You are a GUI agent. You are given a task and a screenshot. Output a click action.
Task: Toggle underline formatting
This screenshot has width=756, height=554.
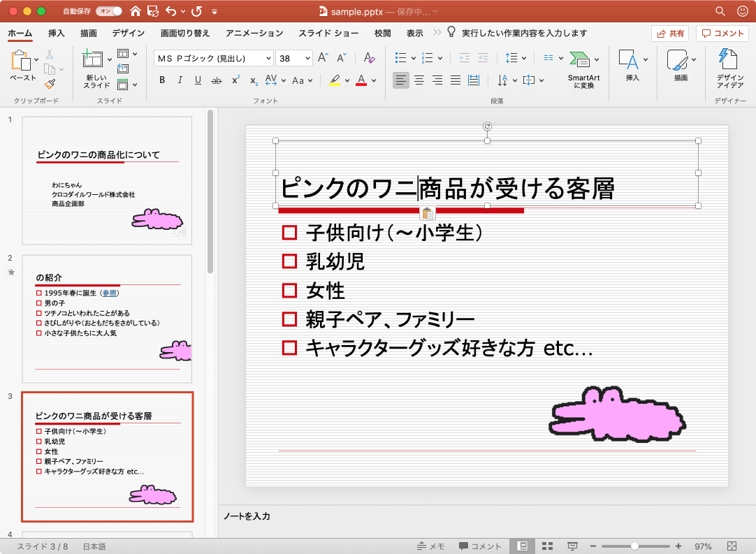[198, 80]
